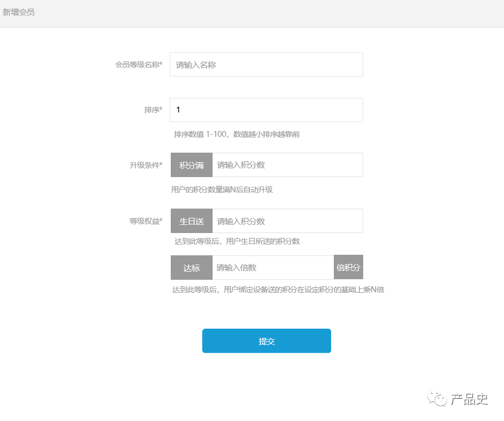The image size is (504, 421).
Task: Click the 排序数值 1-100 hint text
Action: (237, 134)
